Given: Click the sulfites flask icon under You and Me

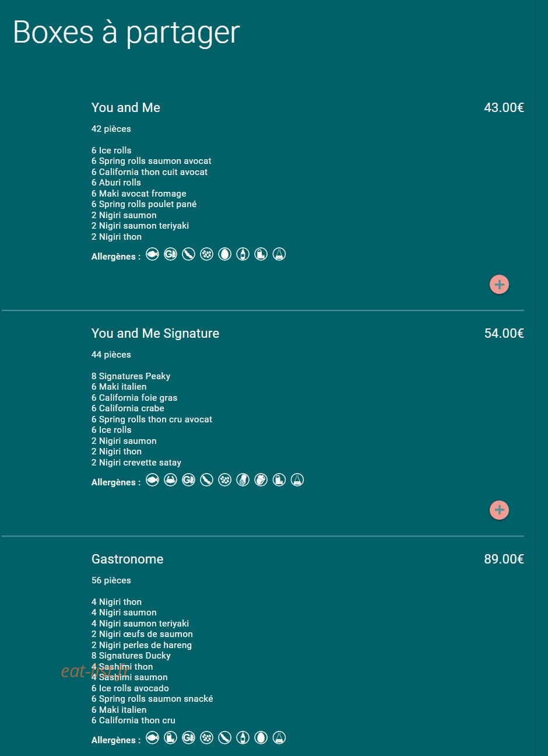Looking at the screenshot, I should tap(279, 254).
